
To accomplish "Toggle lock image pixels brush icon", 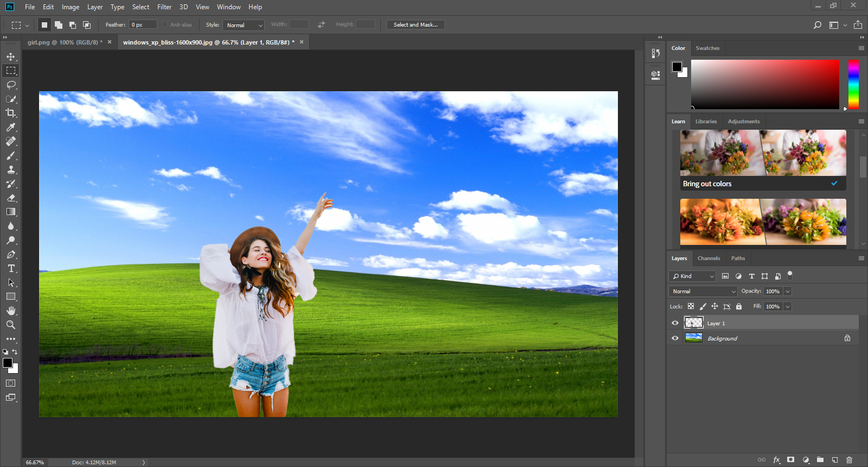I will pos(703,306).
